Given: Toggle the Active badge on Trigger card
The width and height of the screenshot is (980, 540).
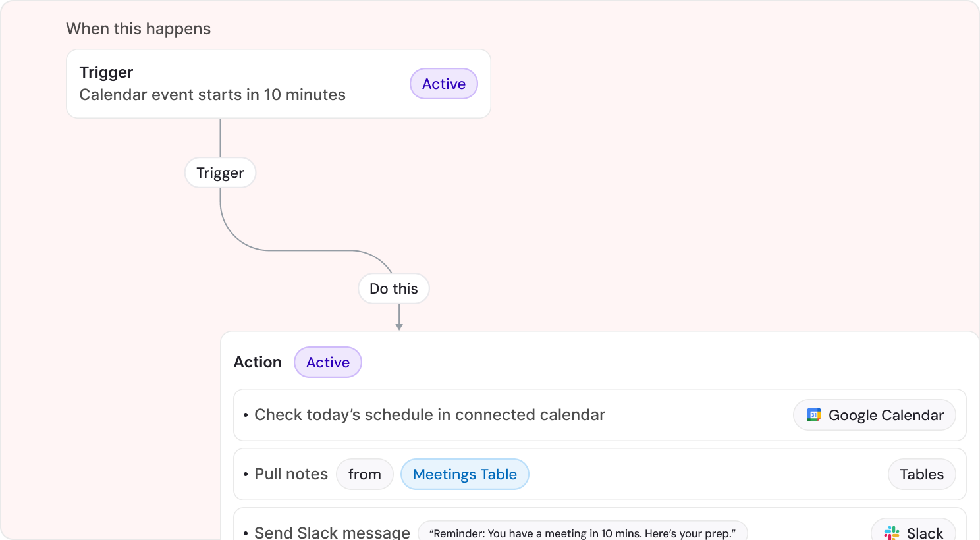Looking at the screenshot, I should coord(444,84).
